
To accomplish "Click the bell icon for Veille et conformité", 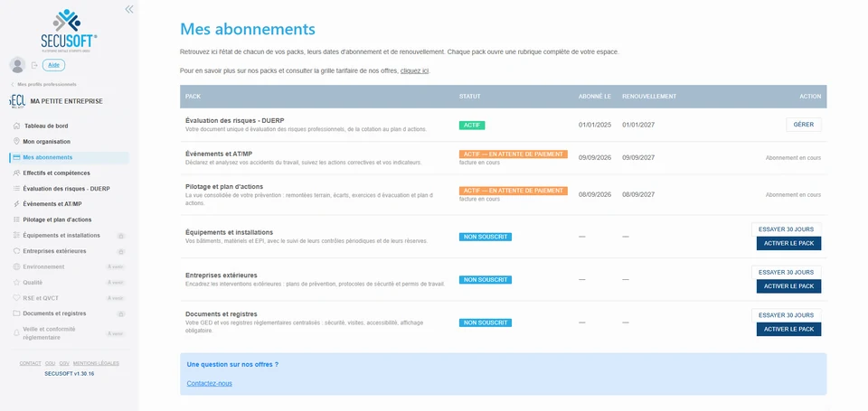I will point(16,333).
